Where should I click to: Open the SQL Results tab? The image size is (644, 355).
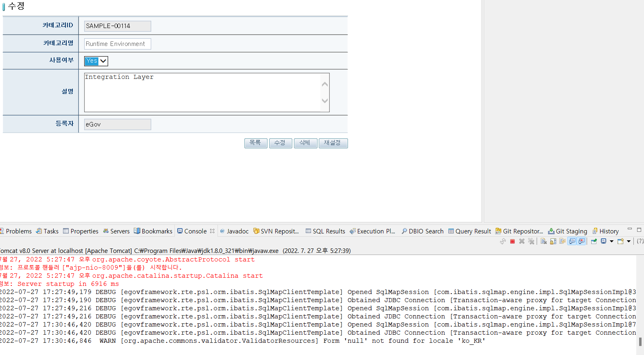pos(325,231)
